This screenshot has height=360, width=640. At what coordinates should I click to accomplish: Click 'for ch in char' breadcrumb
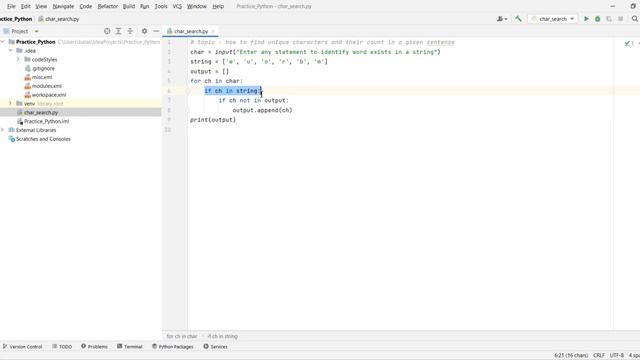pos(182,336)
